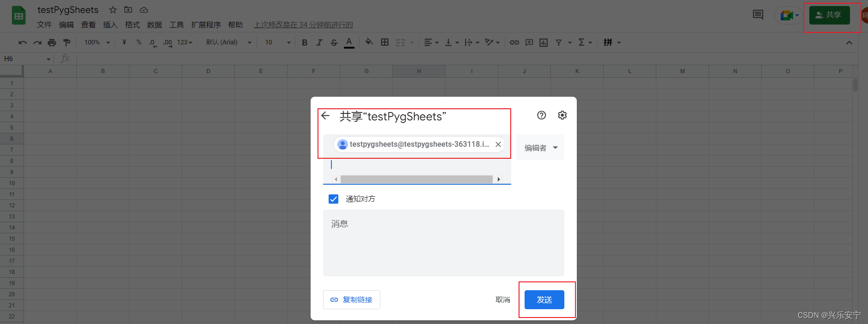Click the redo arrow
The height and width of the screenshot is (324, 868).
tap(37, 43)
